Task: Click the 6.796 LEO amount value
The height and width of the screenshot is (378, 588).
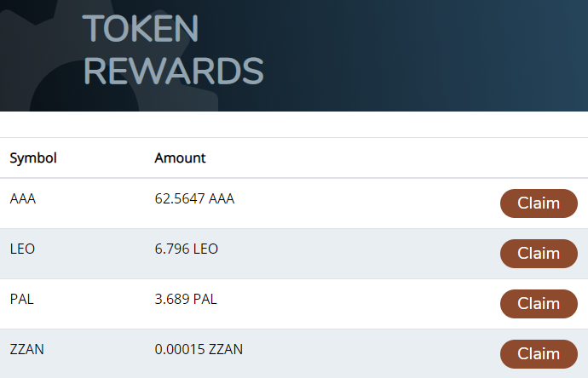Action: [x=187, y=249]
